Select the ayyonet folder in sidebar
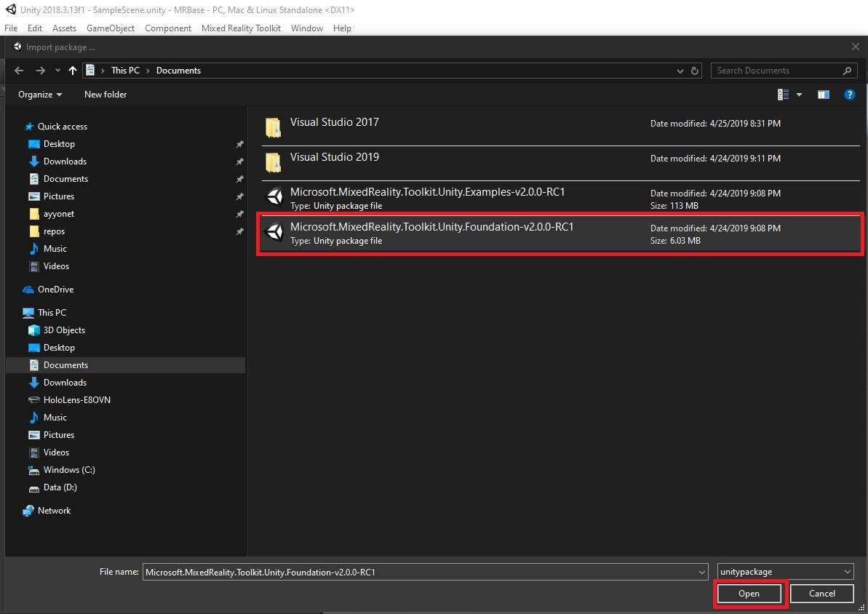The height and width of the screenshot is (614, 868). click(52, 214)
